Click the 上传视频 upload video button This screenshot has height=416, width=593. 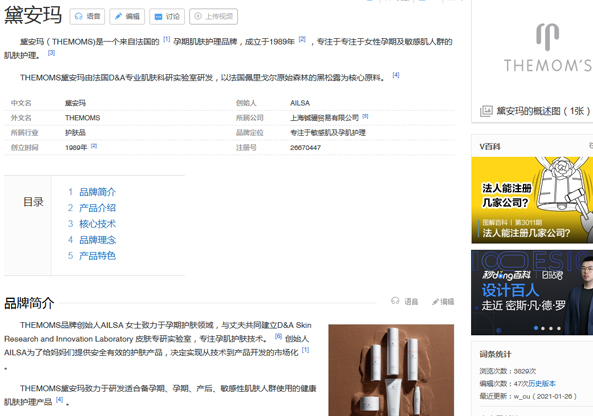click(x=213, y=16)
